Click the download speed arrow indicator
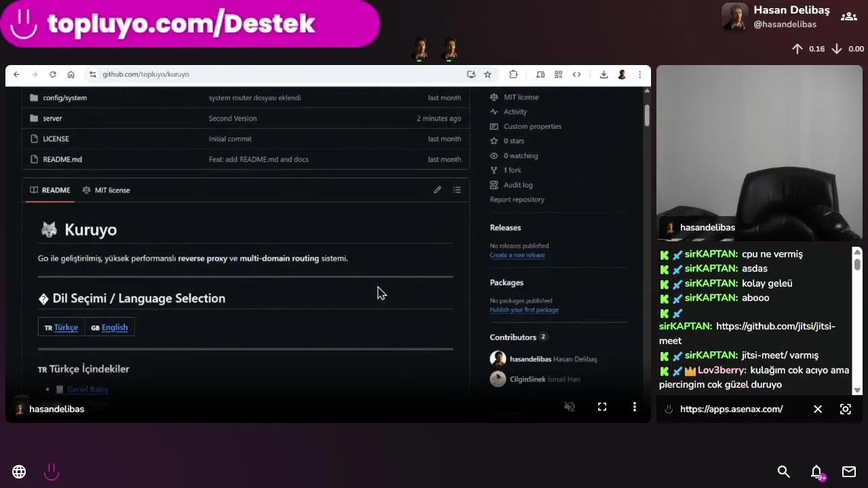 click(837, 49)
